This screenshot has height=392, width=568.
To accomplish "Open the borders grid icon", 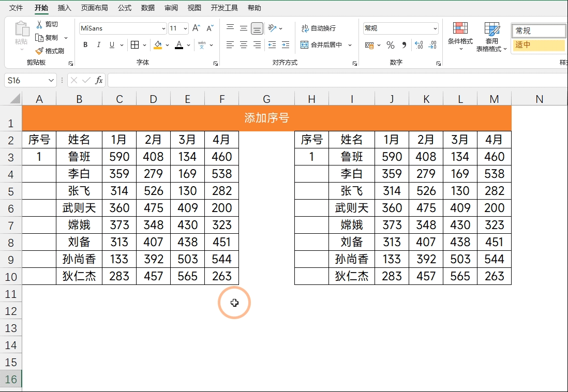I will (133, 45).
